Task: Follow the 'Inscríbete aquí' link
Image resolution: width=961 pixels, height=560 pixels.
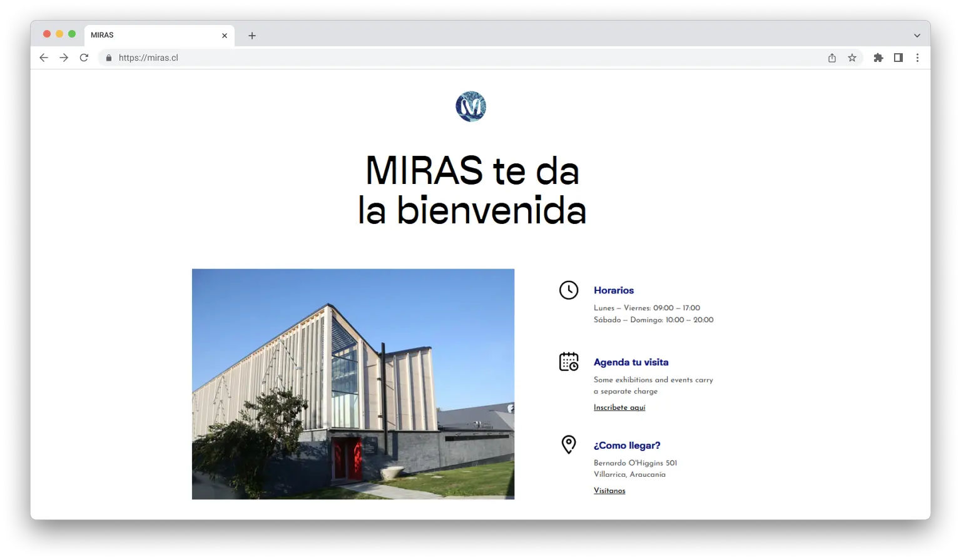Action: pos(619,407)
